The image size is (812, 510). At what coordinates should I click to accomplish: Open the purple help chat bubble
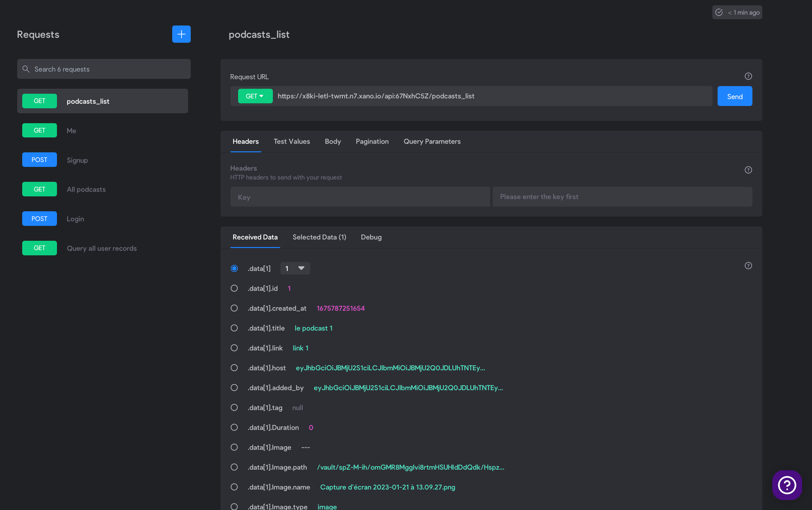click(x=787, y=485)
